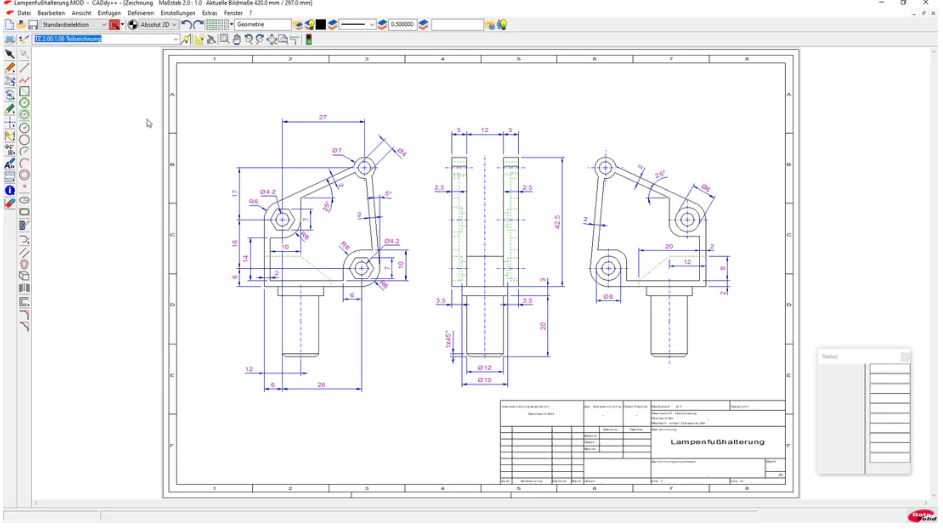Click the Redo arrow icon

click(198, 24)
